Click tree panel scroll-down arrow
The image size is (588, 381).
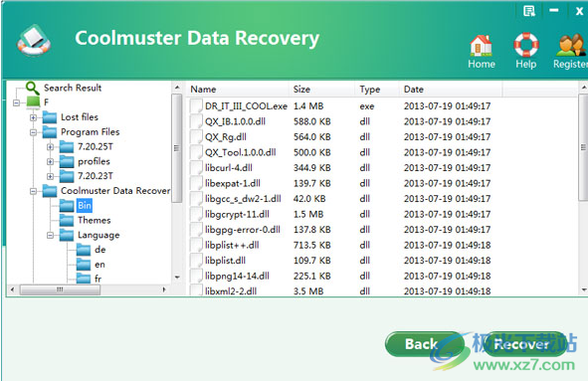[177, 278]
